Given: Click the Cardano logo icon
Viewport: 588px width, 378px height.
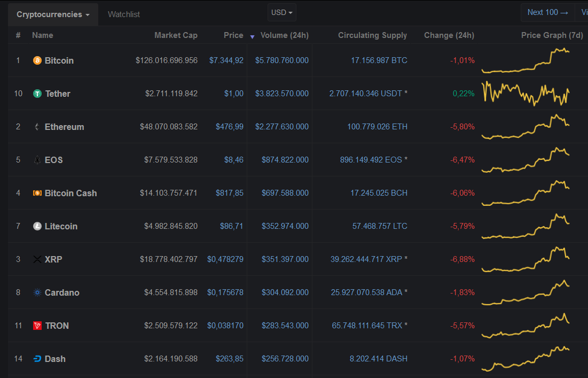Looking at the screenshot, I should coord(37,292).
